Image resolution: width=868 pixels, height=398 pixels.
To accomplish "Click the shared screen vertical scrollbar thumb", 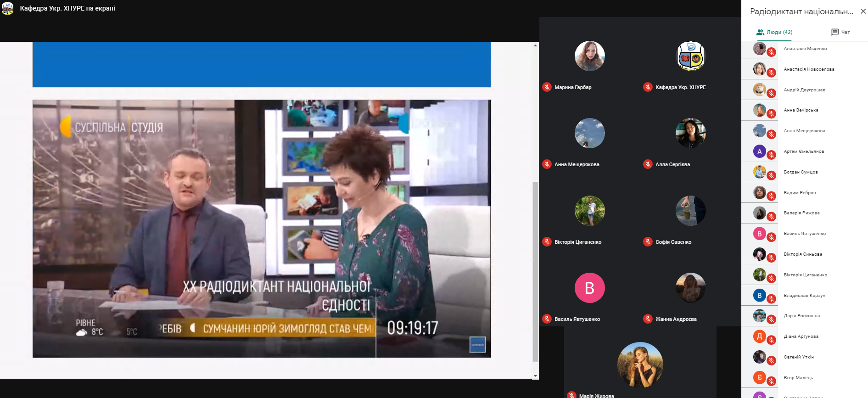I will [x=535, y=271].
